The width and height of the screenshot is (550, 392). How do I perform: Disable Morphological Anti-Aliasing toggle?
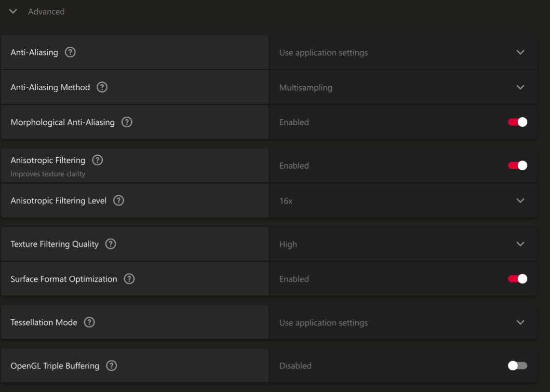coord(517,122)
